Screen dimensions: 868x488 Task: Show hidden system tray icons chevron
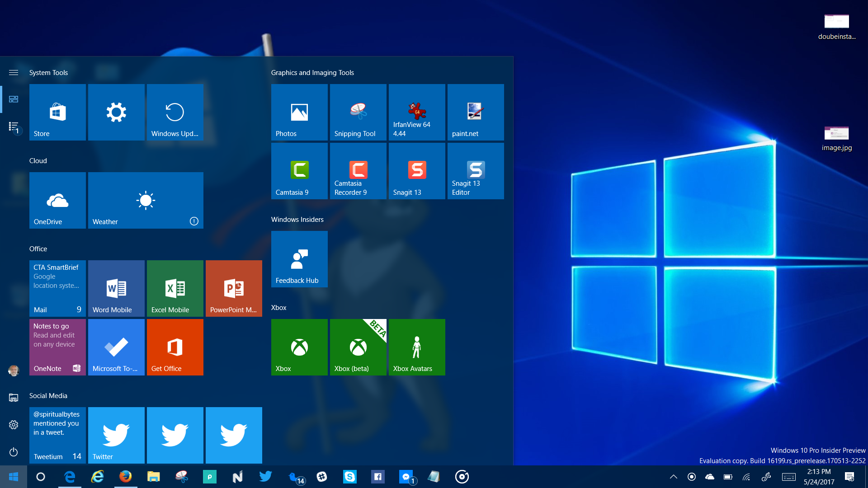coord(673,477)
